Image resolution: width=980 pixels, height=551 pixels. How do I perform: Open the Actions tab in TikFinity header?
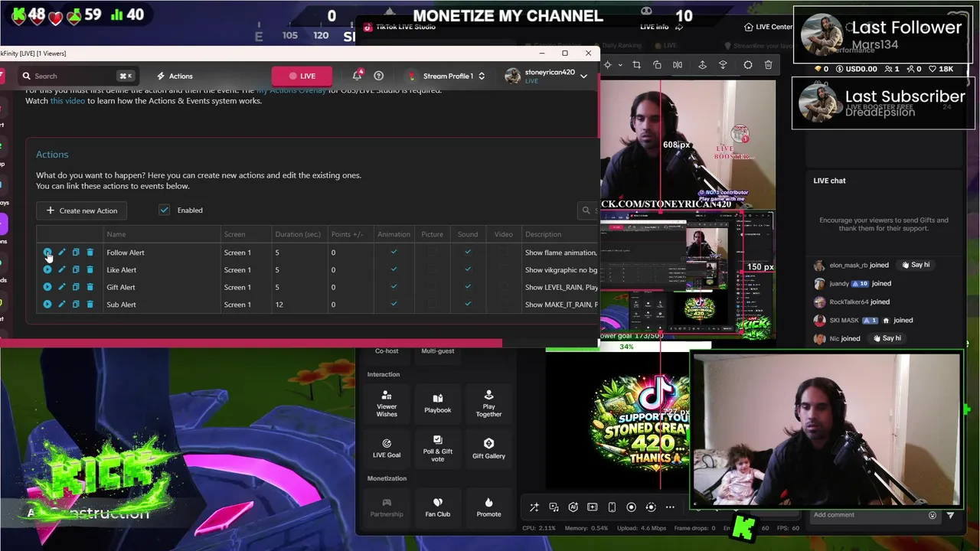175,76
